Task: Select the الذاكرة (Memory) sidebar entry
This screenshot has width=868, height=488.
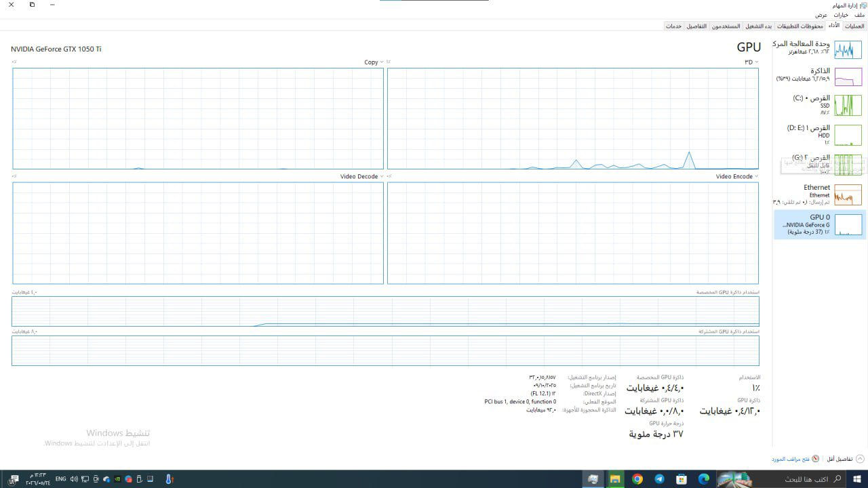Action: point(820,76)
